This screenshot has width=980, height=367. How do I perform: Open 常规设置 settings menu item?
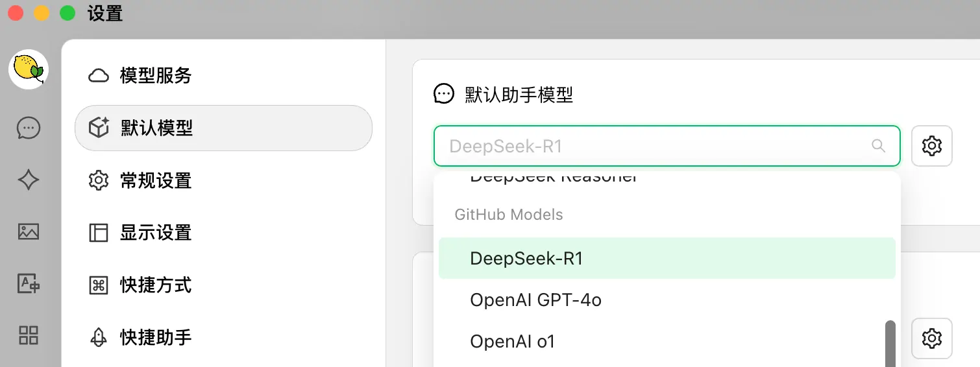tap(223, 180)
